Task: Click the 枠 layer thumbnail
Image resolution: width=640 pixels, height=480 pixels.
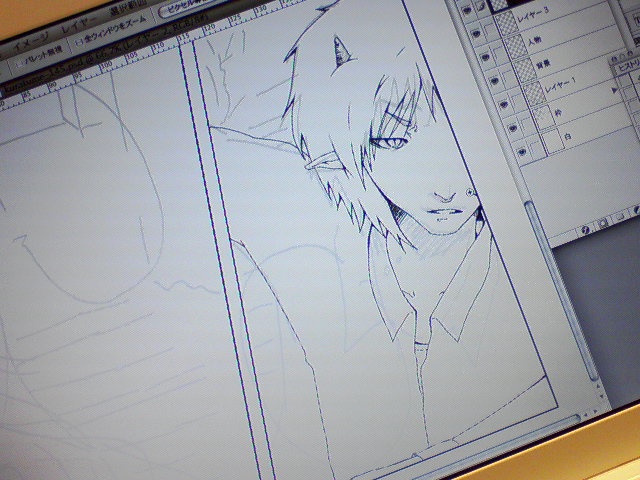Action: 542,117
